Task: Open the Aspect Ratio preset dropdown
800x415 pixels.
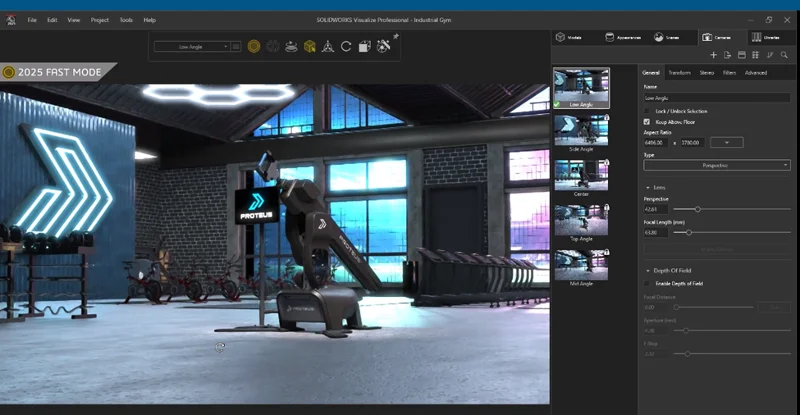Action: point(726,143)
